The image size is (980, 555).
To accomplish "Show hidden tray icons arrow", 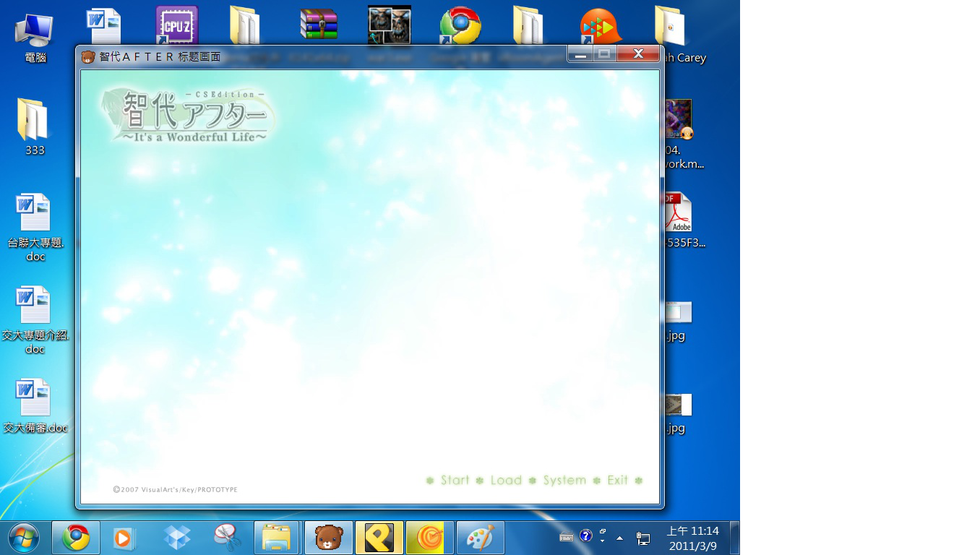I will pyautogui.click(x=619, y=538).
